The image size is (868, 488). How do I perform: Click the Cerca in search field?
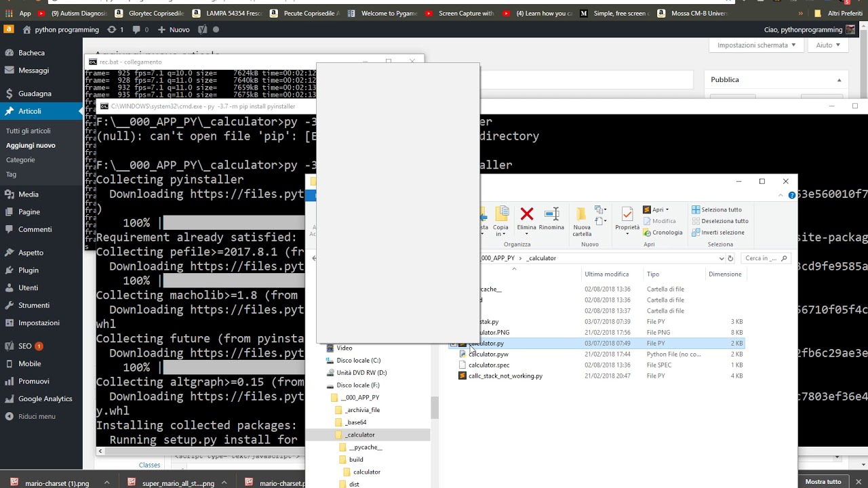click(x=766, y=258)
